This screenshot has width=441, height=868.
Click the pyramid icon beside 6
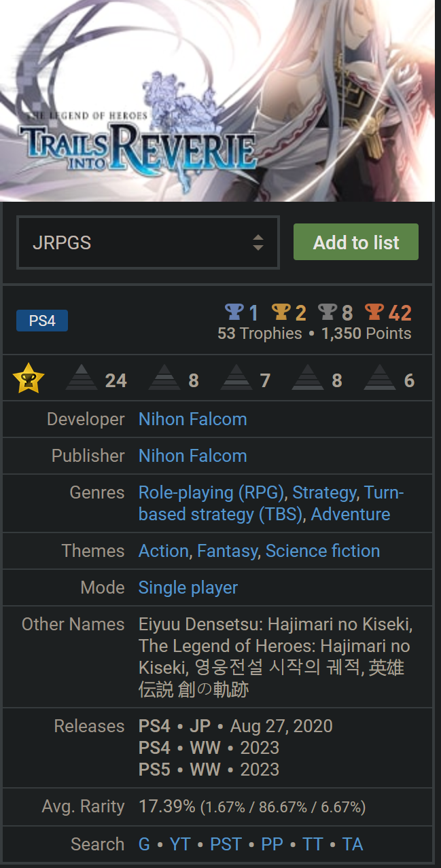[380, 378]
